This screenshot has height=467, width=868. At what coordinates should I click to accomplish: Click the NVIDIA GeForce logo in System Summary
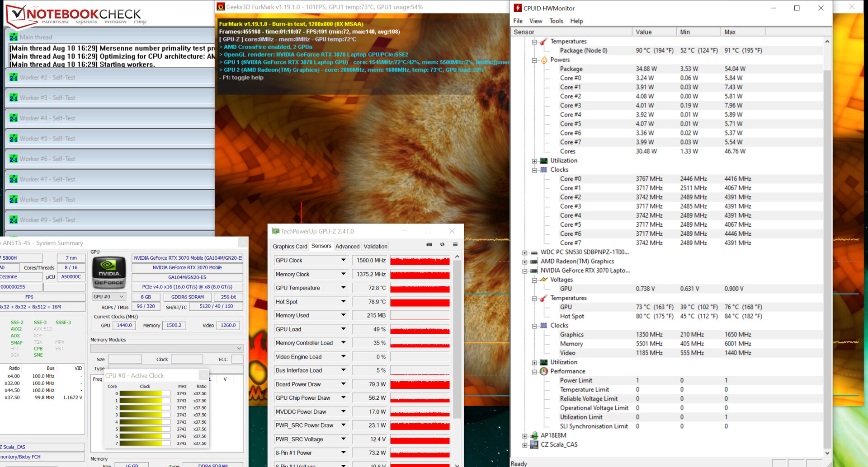click(109, 273)
